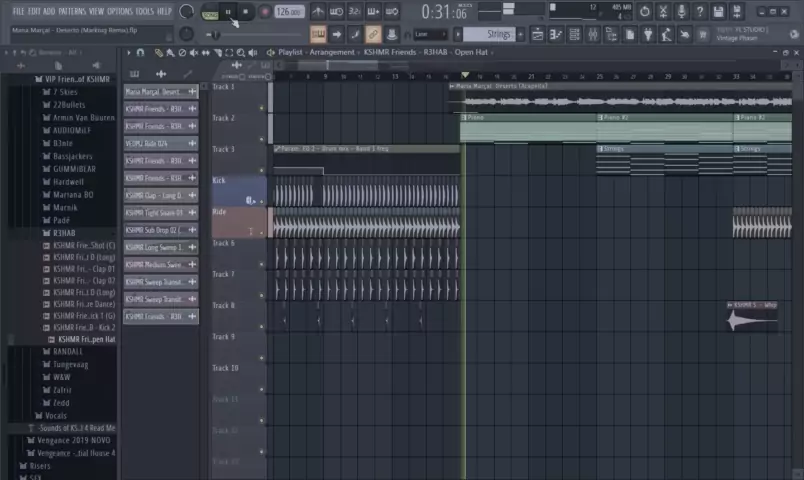This screenshot has height=480, width=804.
Task: Save project with floppy disk icon
Action: 718,11
